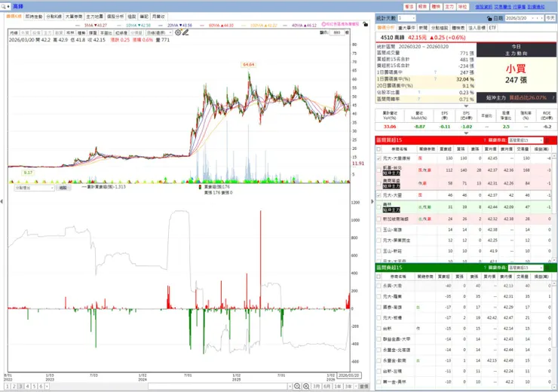Viewport: 558px width, 392px height.
Task: Switch to the 重大事件 tab
Action: click(406, 28)
